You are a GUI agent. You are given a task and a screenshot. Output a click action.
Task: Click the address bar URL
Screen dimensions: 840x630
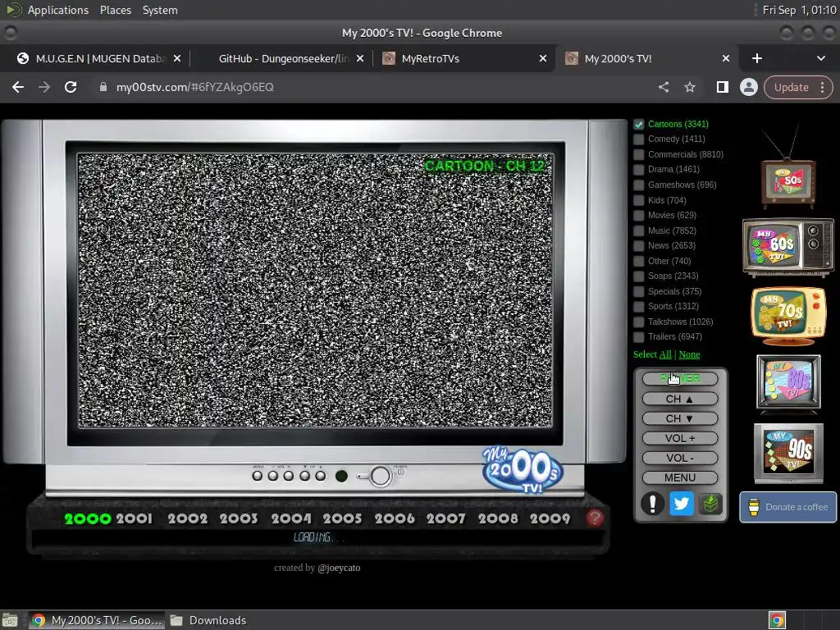click(195, 87)
